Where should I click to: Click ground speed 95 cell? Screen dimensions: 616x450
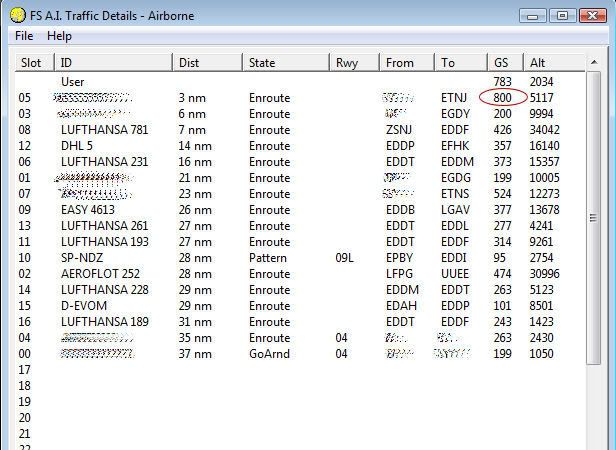pos(500,258)
